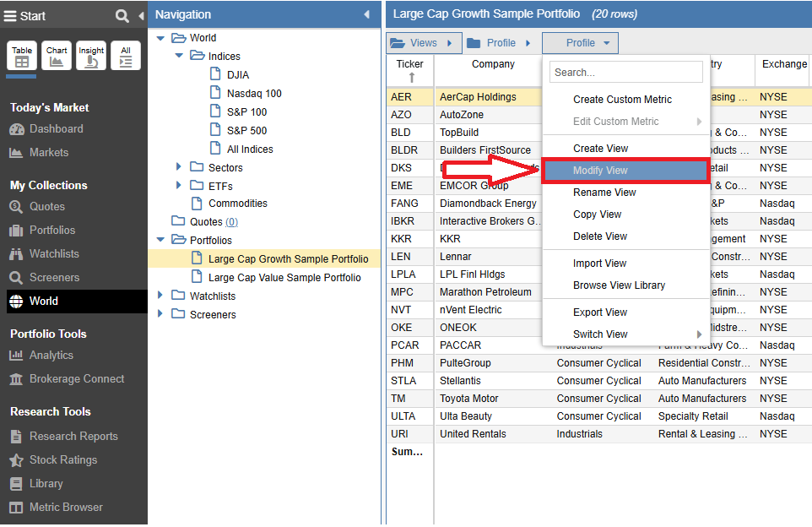Open Metric Browser
The height and width of the screenshot is (527, 812).
57,508
